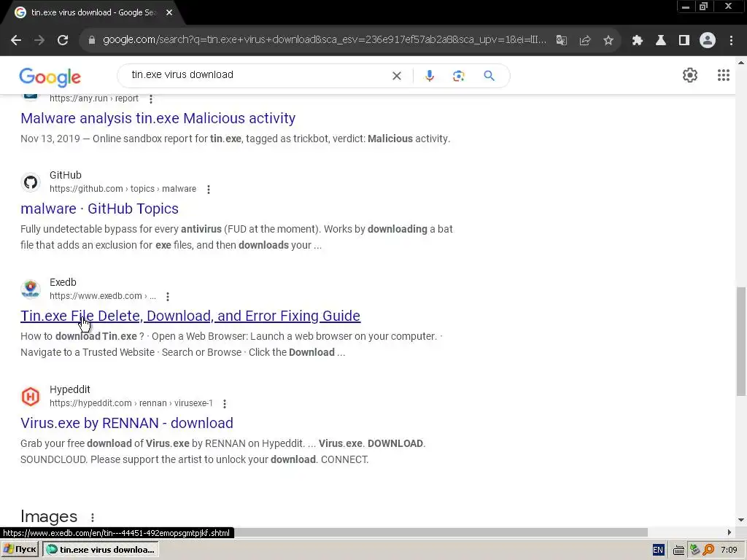Click the Images section heading
Viewport: 747px width, 560px height.
point(49,517)
